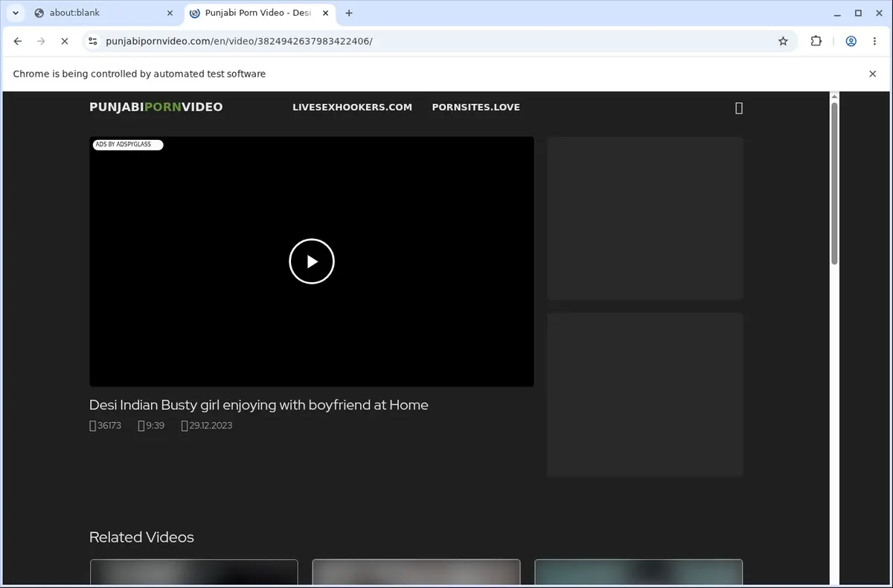The height and width of the screenshot is (588, 893).
Task: Stop page loading with X button
Action: [65, 42]
